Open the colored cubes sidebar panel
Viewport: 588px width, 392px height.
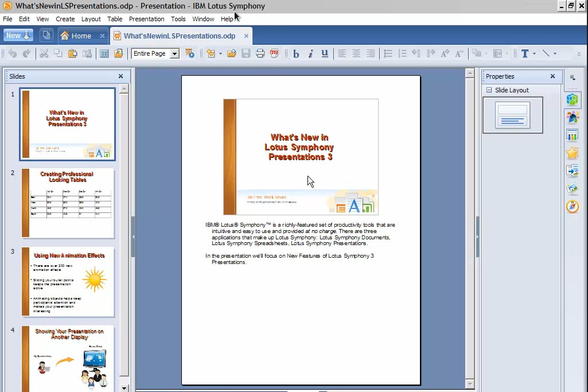click(573, 99)
